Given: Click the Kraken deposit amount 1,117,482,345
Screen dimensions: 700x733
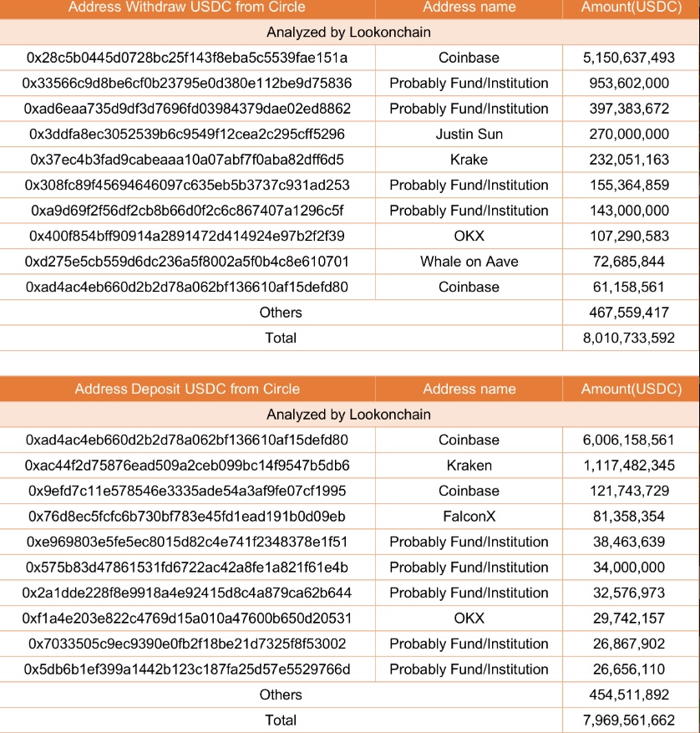Looking at the screenshot, I should click(x=628, y=466).
